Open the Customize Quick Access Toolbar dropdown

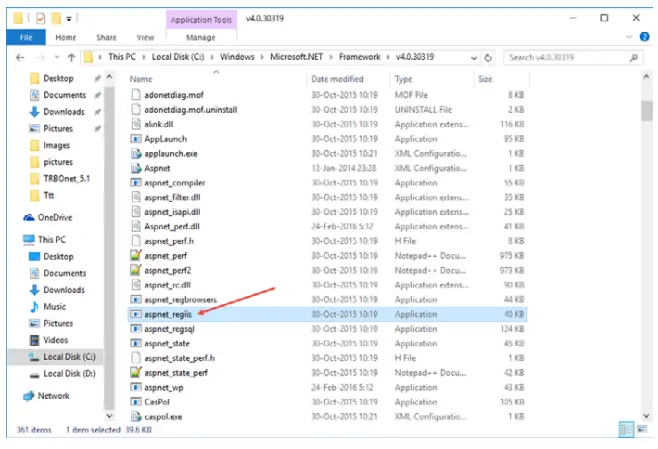coord(69,19)
